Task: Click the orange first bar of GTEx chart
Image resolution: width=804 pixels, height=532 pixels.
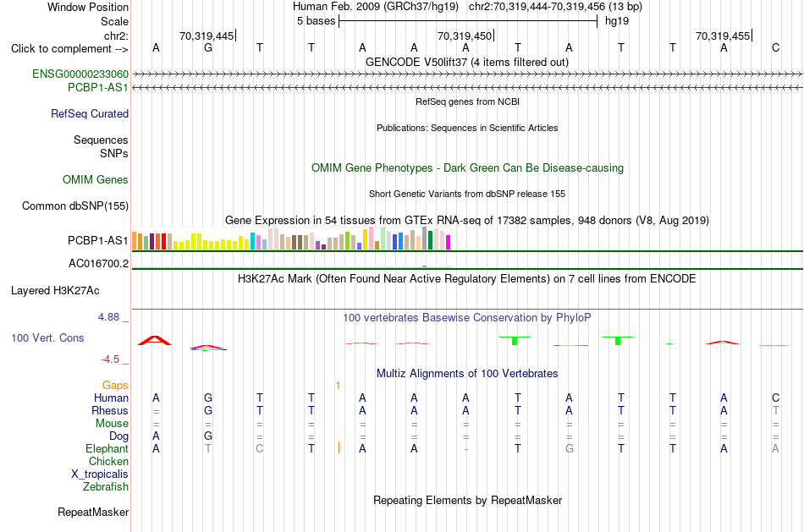Action: point(135,241)
